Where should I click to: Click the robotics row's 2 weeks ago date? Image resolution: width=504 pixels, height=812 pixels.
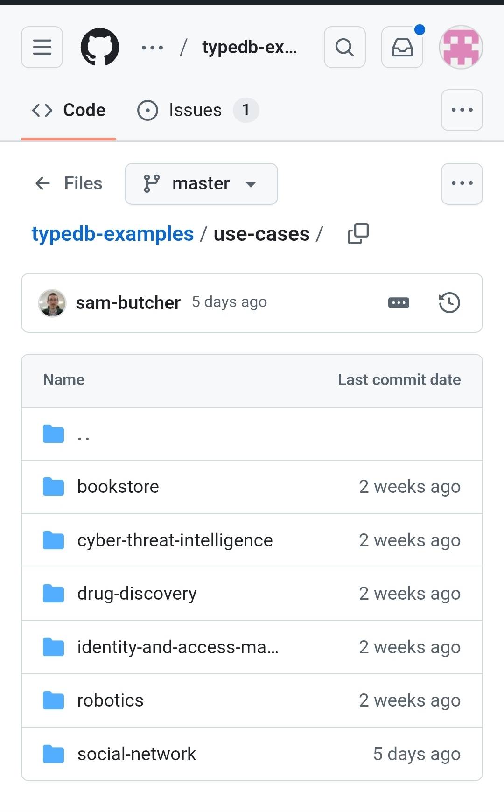click(410, 700)
